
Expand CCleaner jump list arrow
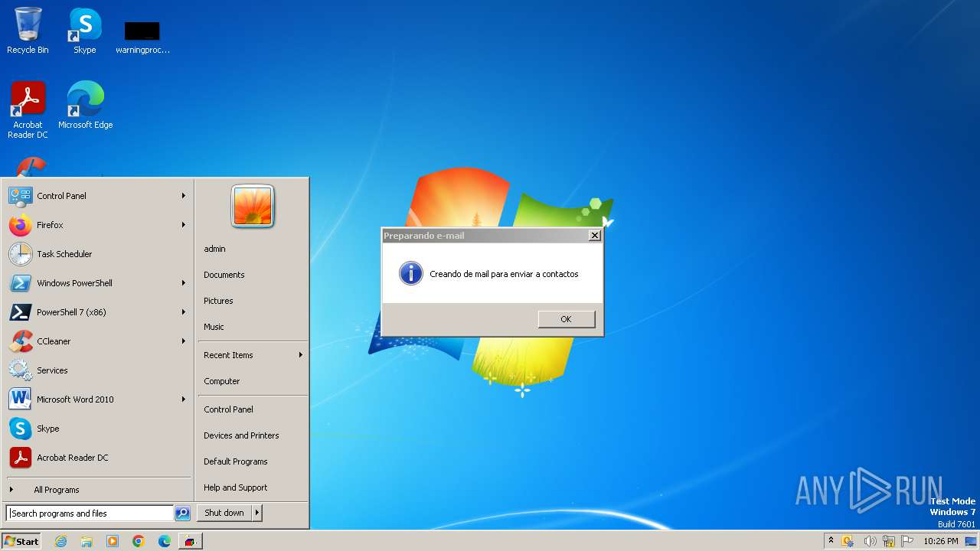coord(184,341)
